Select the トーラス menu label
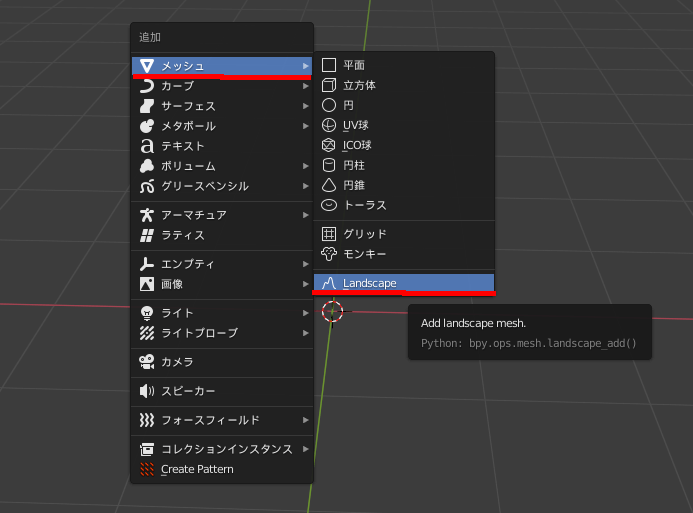This screenshot has height=513, width=693. 365,205
